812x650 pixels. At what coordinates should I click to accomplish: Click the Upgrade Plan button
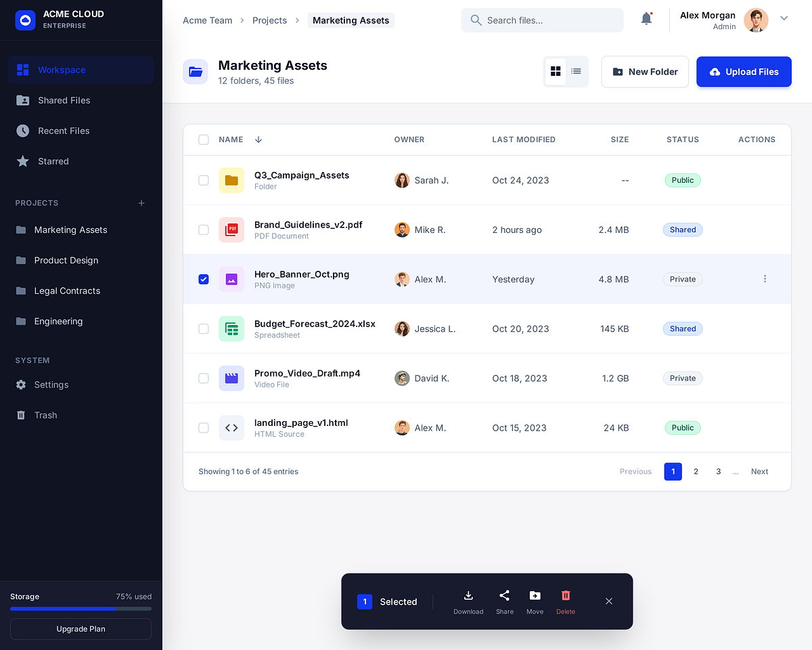click(x=81, y=629)
